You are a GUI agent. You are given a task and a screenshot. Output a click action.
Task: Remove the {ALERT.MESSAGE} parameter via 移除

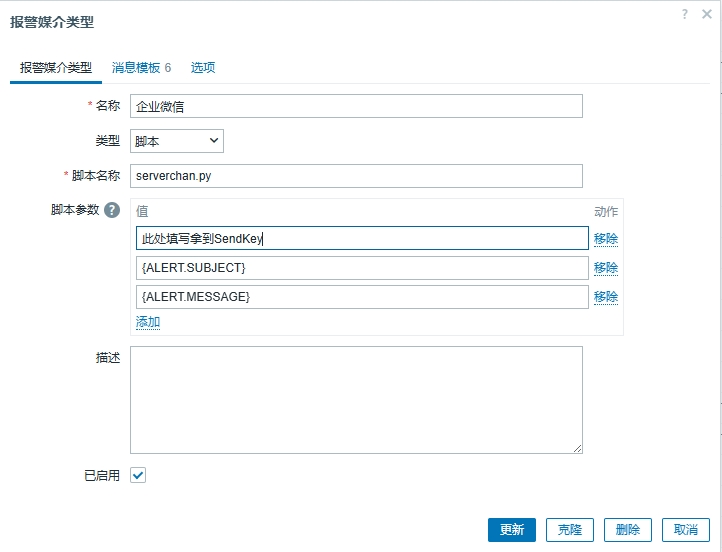(605, 297)
